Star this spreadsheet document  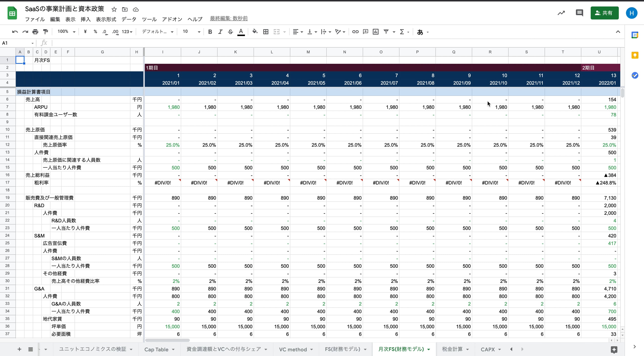[114, 9]
